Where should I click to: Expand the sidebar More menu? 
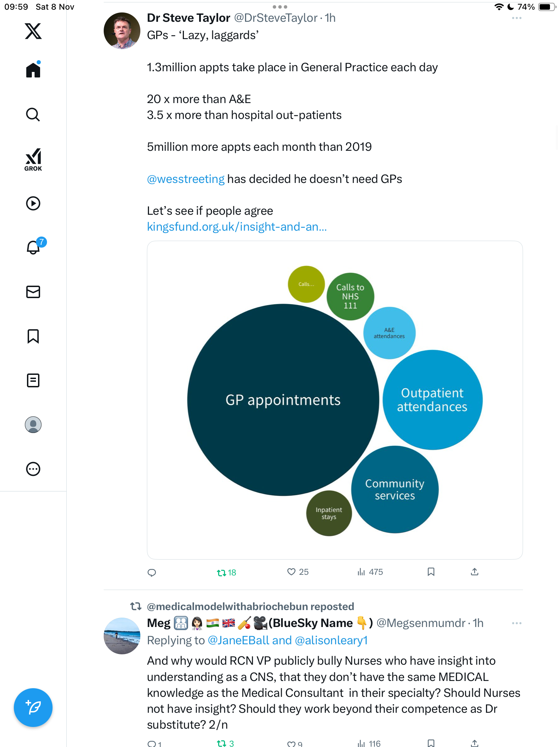33,469
